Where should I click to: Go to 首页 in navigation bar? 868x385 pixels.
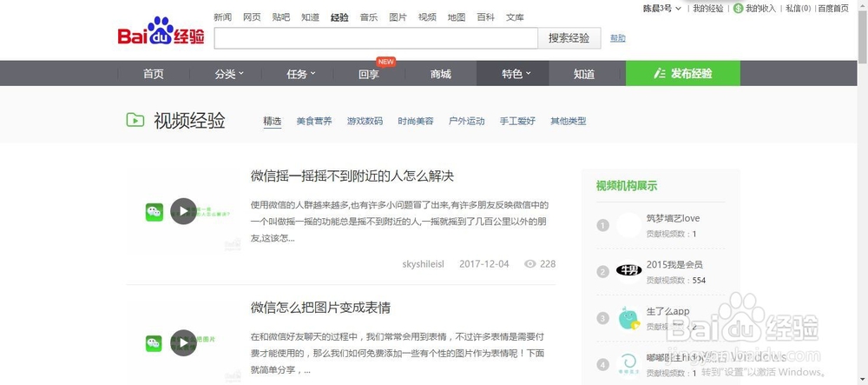pyautogui.click(x=154, y=74)
